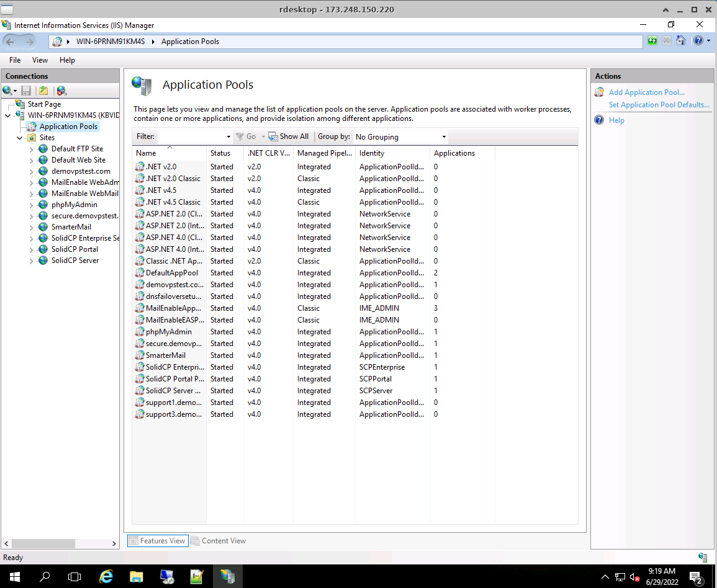717x588 pixels.
Task: Click the taskbar search magnifier
Action: pyautogui.click(x=45, y=577)
